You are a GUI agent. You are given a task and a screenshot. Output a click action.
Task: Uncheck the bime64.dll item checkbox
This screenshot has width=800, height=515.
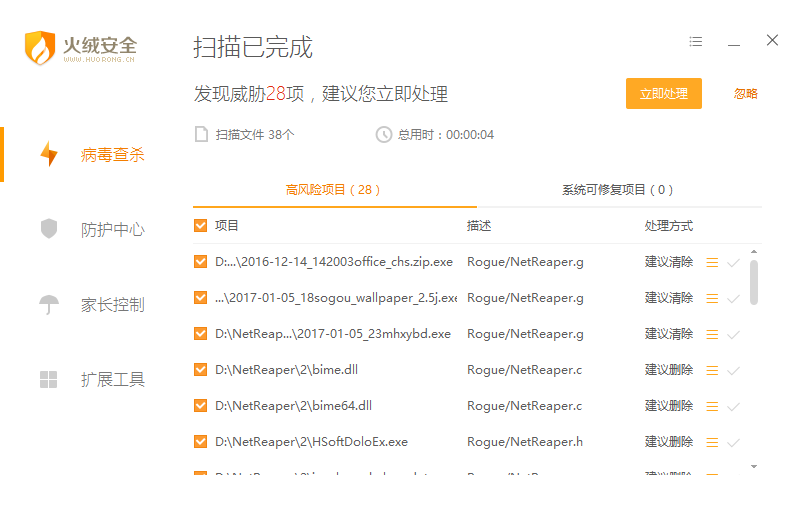click(x=201, y=406)
